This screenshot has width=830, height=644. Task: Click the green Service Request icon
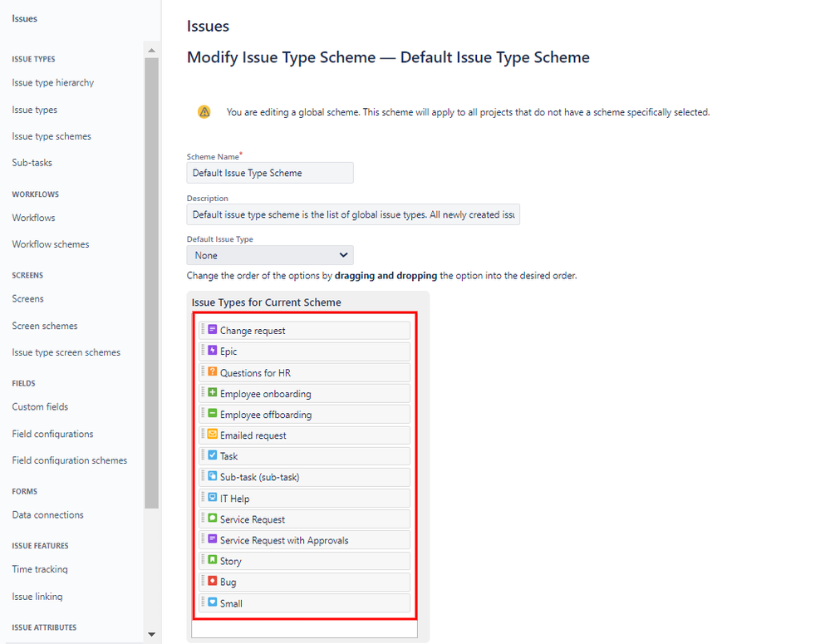[212, 518]
